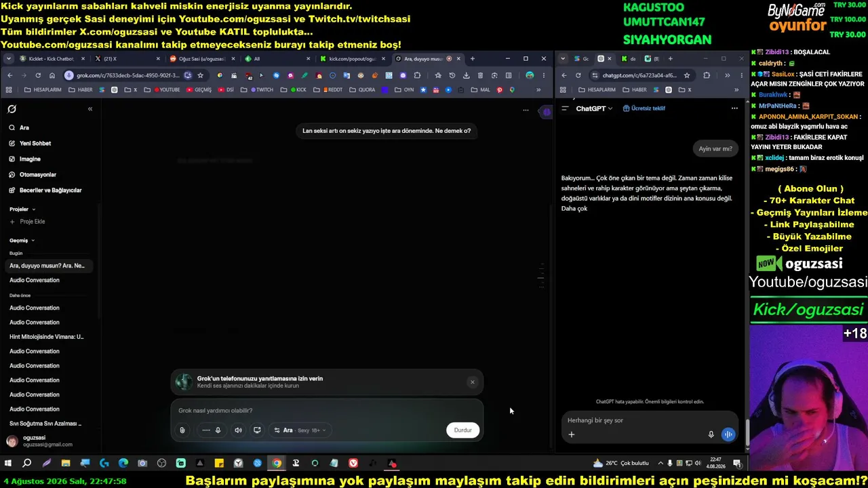Image resolution: width=868 pixels, height=488 pixels.
Task: Open the HABER bookmark folder in ChatGPT window
Action: click(635, 89)
